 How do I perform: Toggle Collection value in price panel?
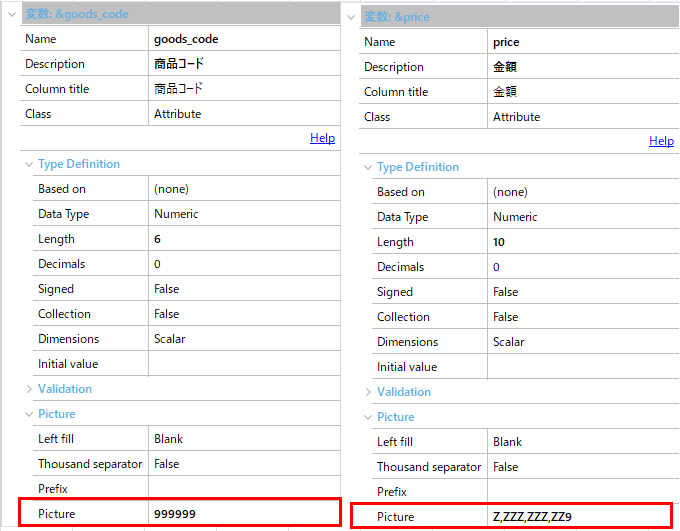pyautogui.click(x=582, y=317)
